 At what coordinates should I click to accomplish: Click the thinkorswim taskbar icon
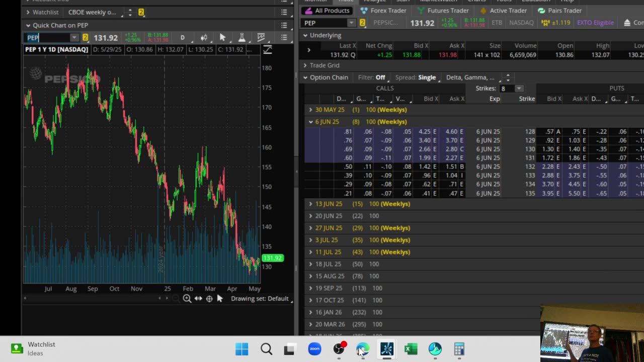(387, 349)
